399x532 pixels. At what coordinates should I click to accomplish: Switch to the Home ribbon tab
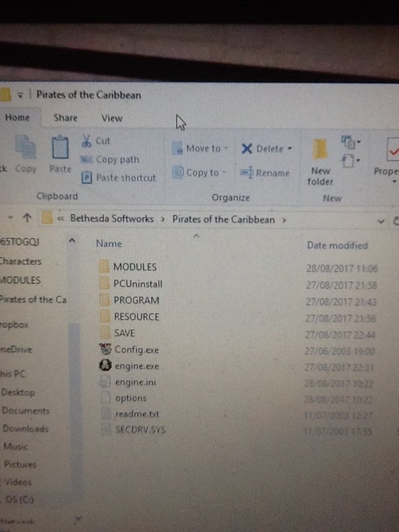[x=17, y=117]
